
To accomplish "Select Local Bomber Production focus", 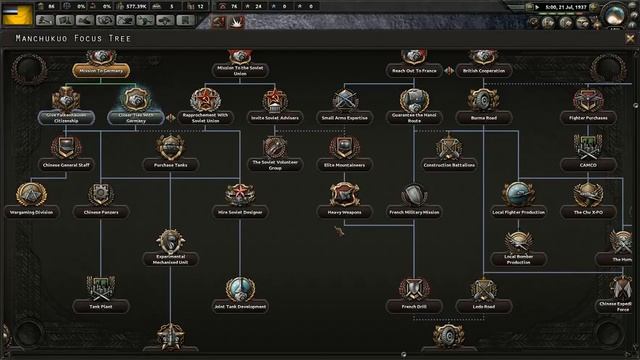I will (x=518, y=259).
